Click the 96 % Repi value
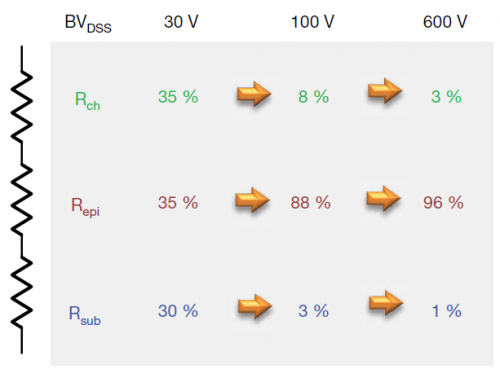Image resolution: width=500 pixels, height=369 pixels. click(443, 203)
